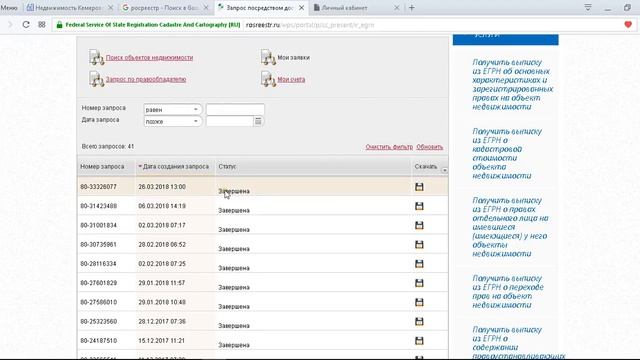The image size is (640, 360).
Task: Download results for request 80-27601829
Action: pyautogui.click(x=419, y=283)
